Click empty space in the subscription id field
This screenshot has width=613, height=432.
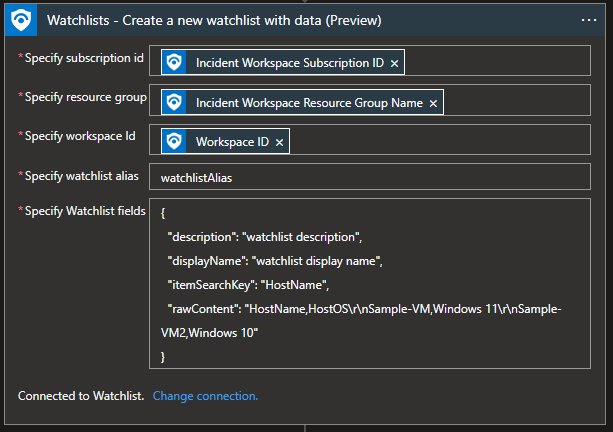[x=500, y=63]
